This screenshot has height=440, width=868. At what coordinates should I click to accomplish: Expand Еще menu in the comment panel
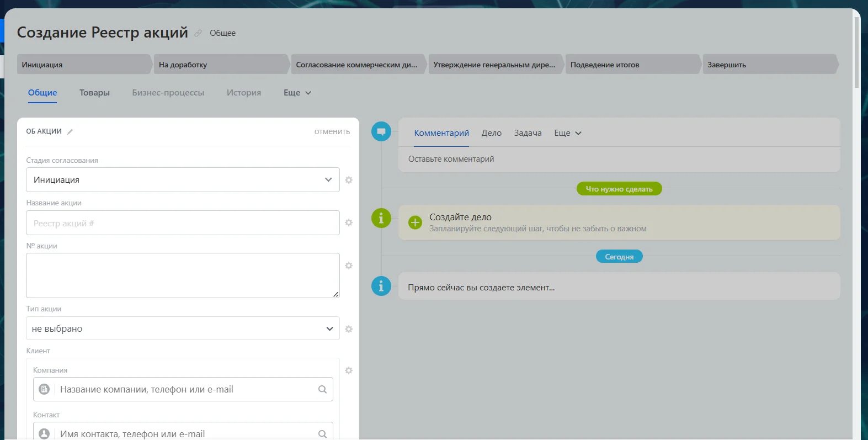567,133
